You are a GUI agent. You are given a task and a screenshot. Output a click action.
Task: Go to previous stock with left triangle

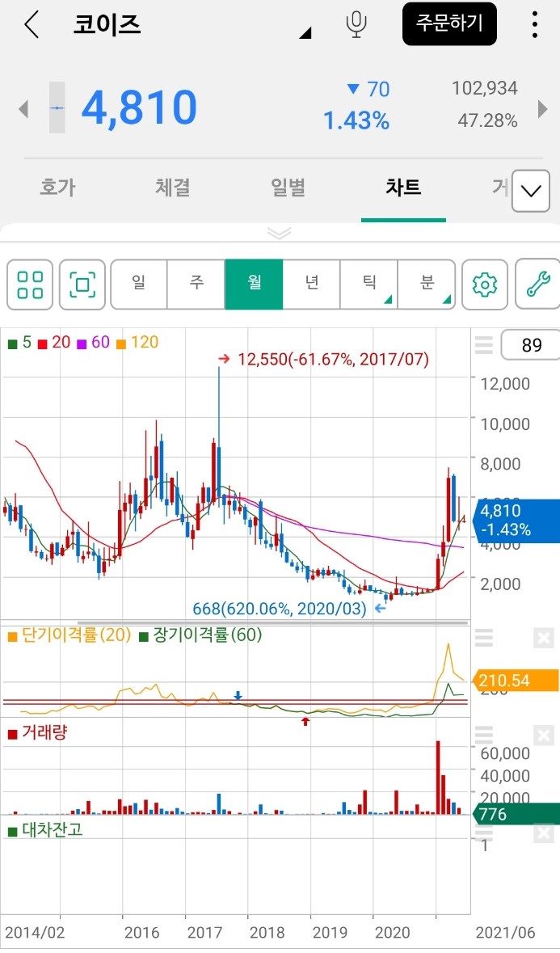tap(23, 109)
